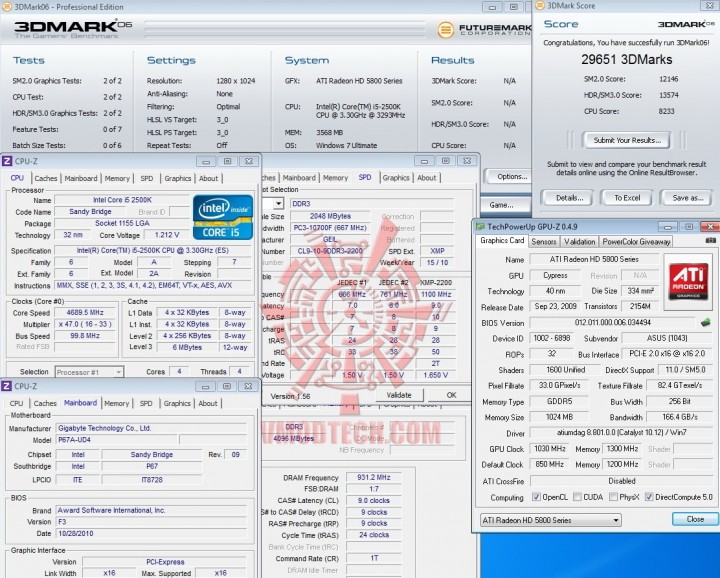Open About tab in top CPU-Z window
This screenshot has height=578, width=720.
pos(208,178)
